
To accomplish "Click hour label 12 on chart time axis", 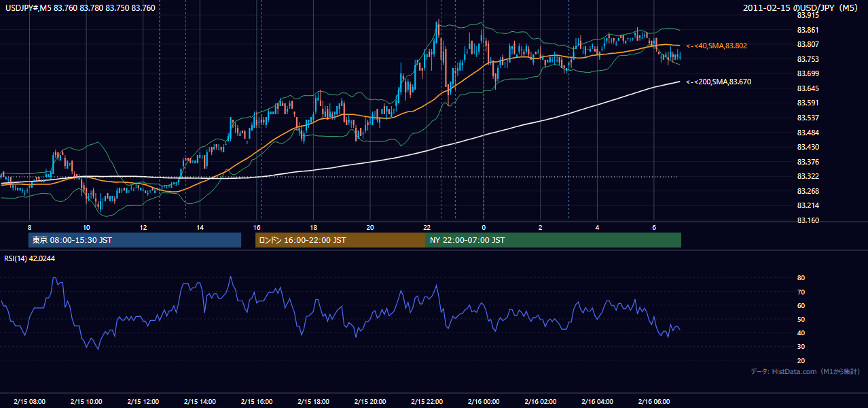I will 143,227.
